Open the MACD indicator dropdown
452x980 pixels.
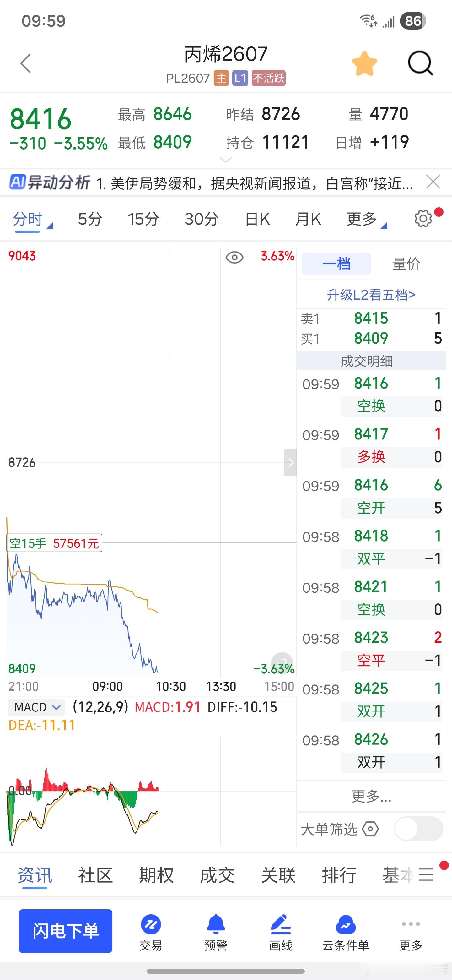point(36,707)
